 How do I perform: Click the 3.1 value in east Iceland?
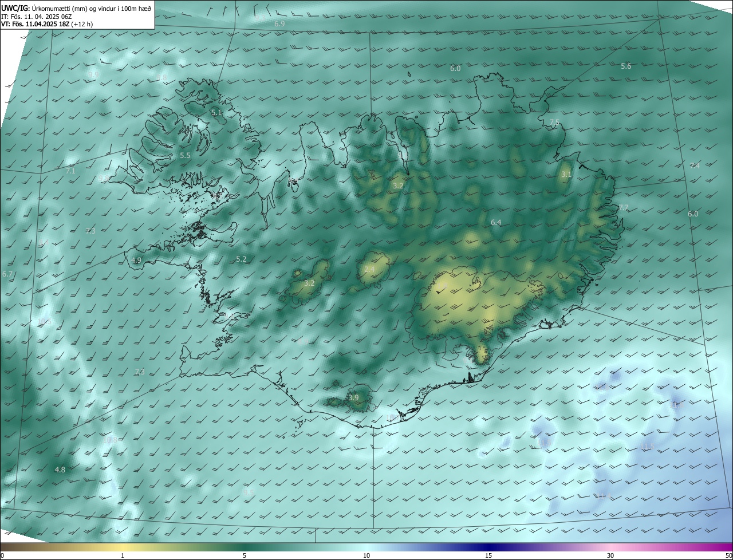(566, 174)
